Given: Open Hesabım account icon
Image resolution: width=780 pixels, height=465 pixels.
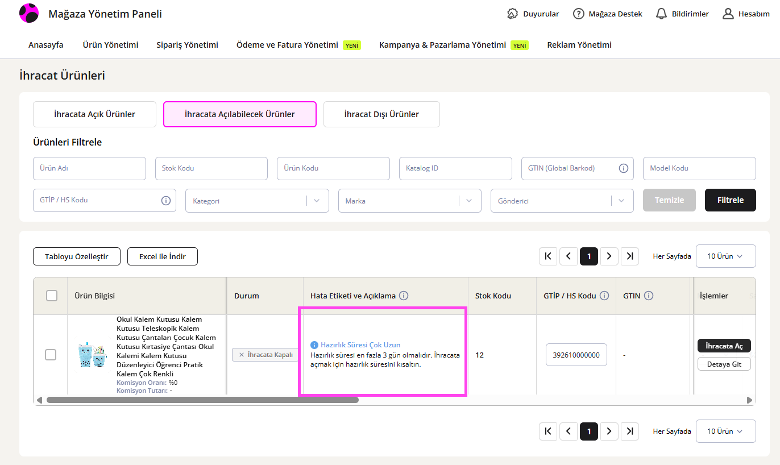Looking at the screenshot, I should click(728, 14).
